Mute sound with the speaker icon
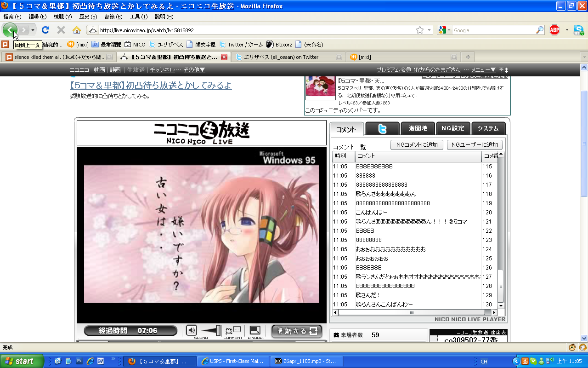Viewport: 588px width, 368px height. pos(191,330)
